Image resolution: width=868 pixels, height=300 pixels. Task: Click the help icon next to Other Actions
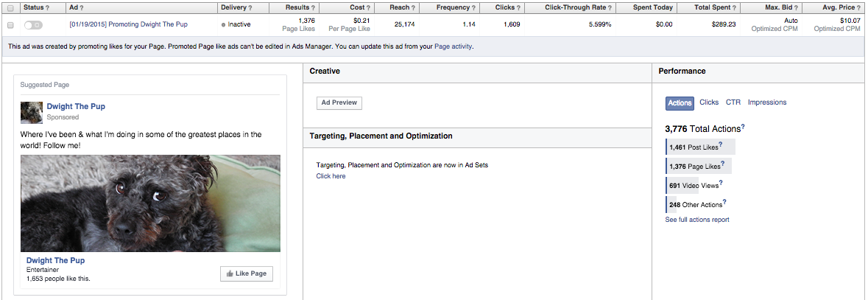pyautogui.click(x=724, y=202)
